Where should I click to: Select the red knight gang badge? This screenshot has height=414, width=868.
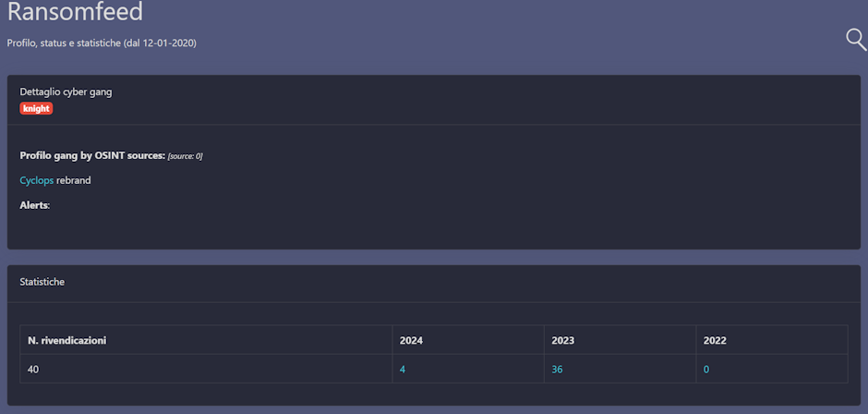pyautogui.click(x=36, y=109)
